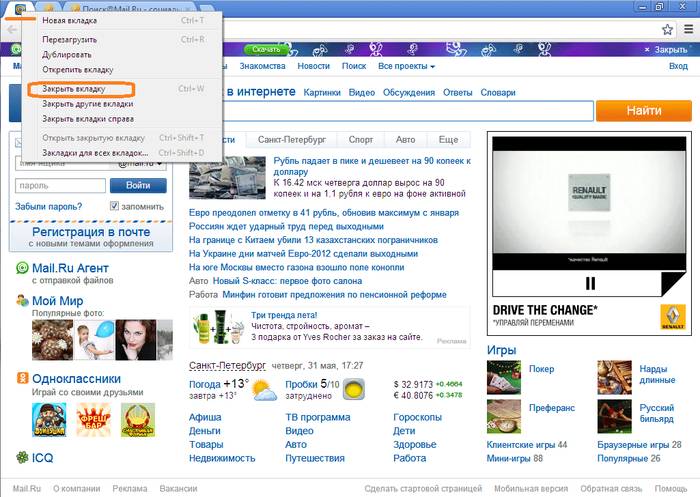700x497 pixels.
Task: Click the orange Найти search button
Action: coord(644,110)
